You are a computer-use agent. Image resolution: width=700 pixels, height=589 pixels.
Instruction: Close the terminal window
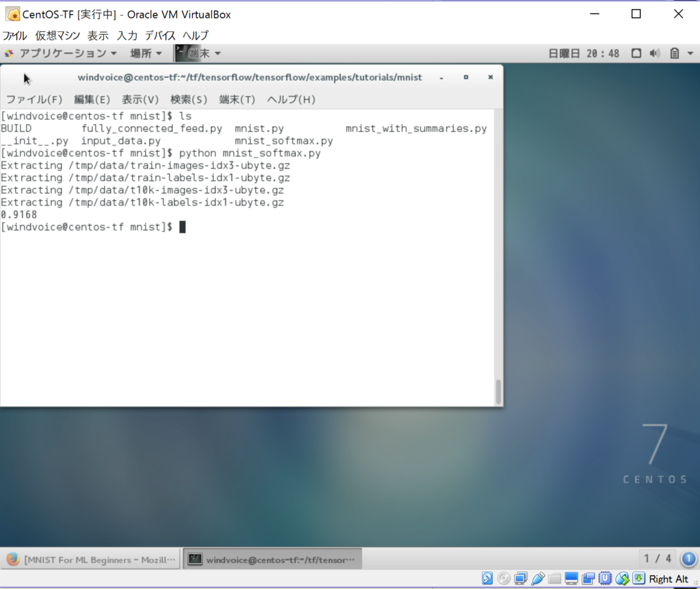click(x=490, y=77)
